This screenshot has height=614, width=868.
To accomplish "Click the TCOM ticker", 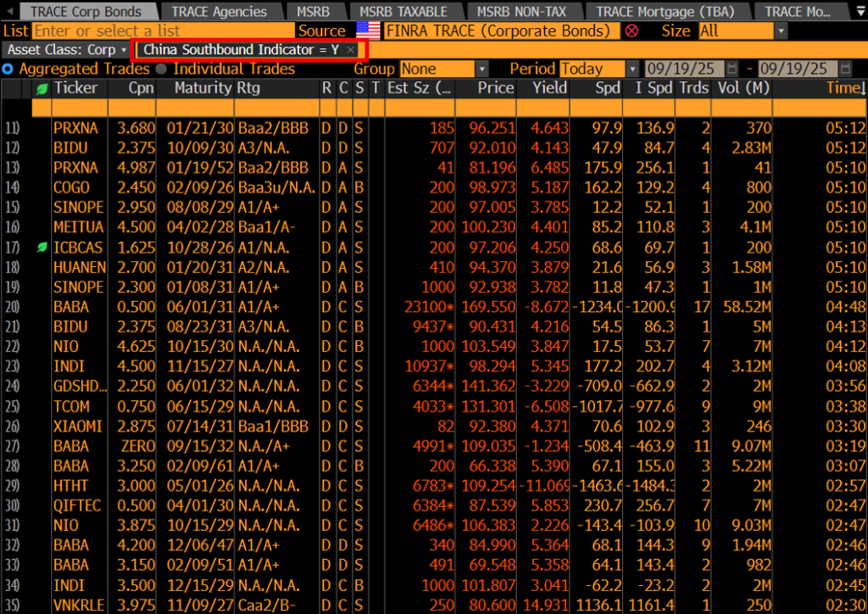I will (x=71, y=406).
